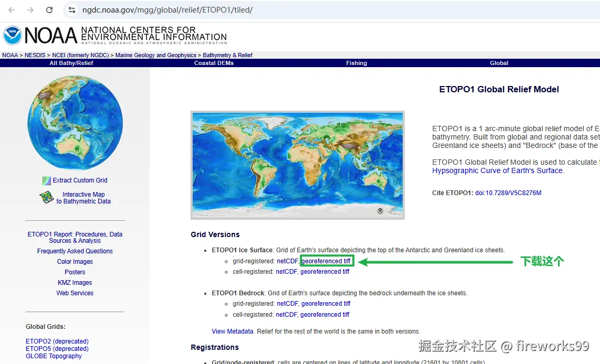The image size is (600, 364).
Task: Open Frequently Asked Questions link
Action: coord(75,251)
